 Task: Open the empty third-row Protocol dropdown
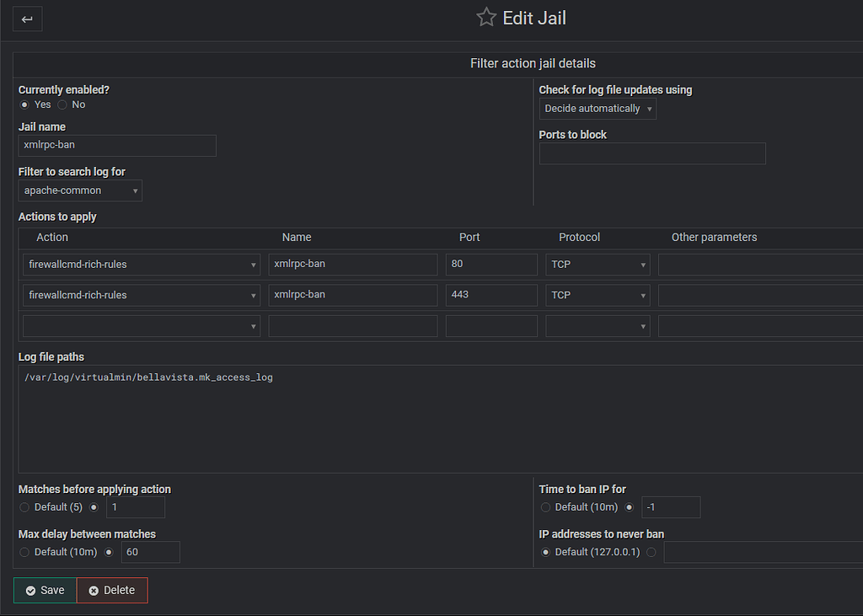point(598,326)
